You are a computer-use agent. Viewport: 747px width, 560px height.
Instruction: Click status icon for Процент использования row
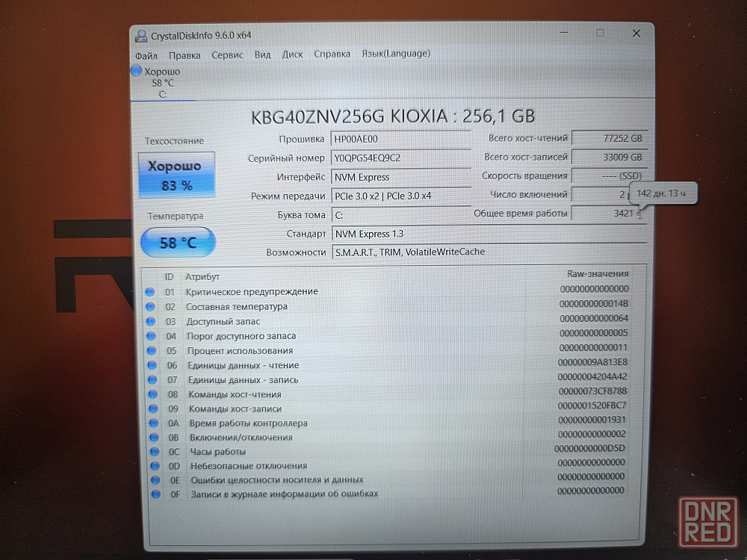click(x=152, y=350)
